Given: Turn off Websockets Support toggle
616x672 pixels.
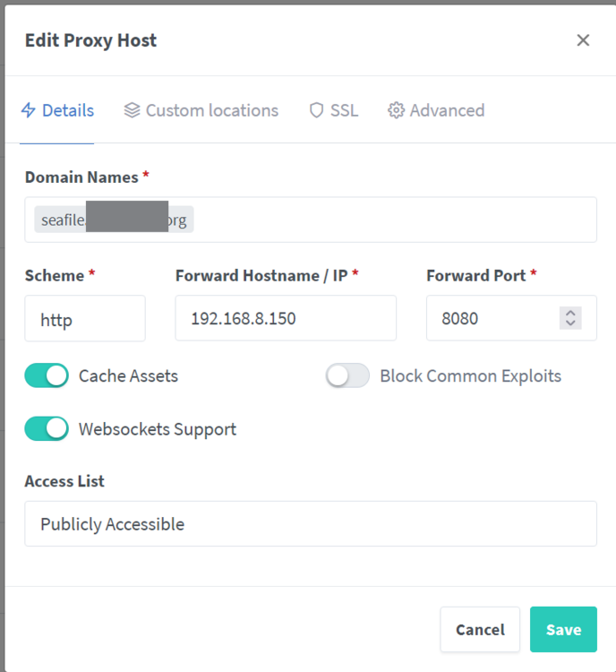Looking at the screenshot, I should pos(47,428).
